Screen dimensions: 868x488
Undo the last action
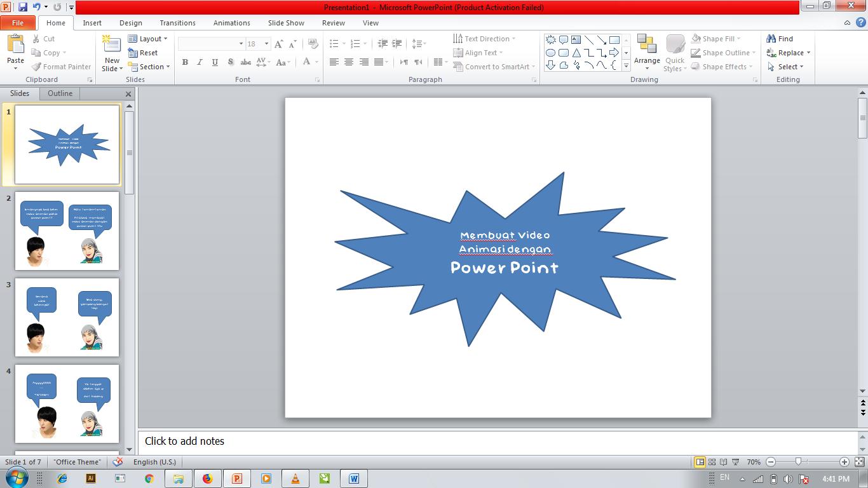(x=37, y=8)
